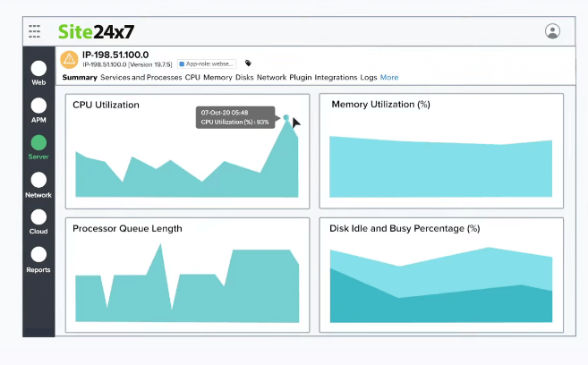The width and height of the screenshot is (588, 365).
Task: Select the Cloud sidebar icon
Action: click(x=38, y=217)
